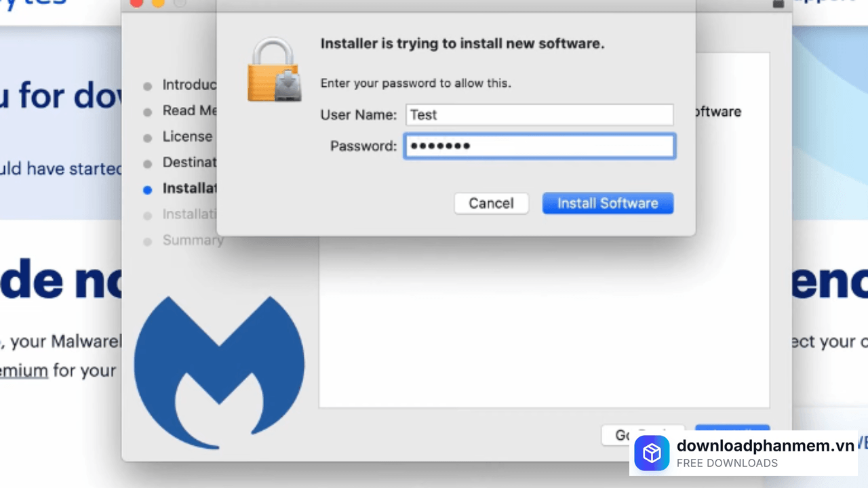Screen dimensions: 868x488
Task: Click the yellow minimize window button
Action: pos(158,3)
